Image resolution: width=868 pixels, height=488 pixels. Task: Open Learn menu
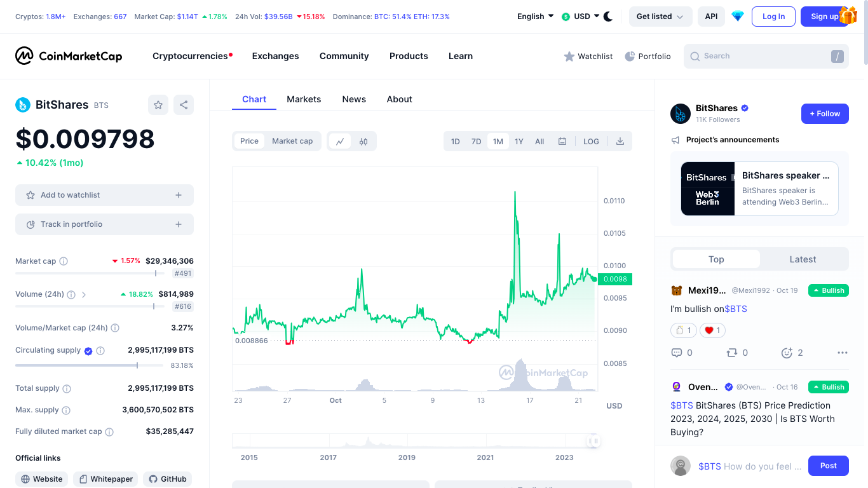(x=461, y=56)
